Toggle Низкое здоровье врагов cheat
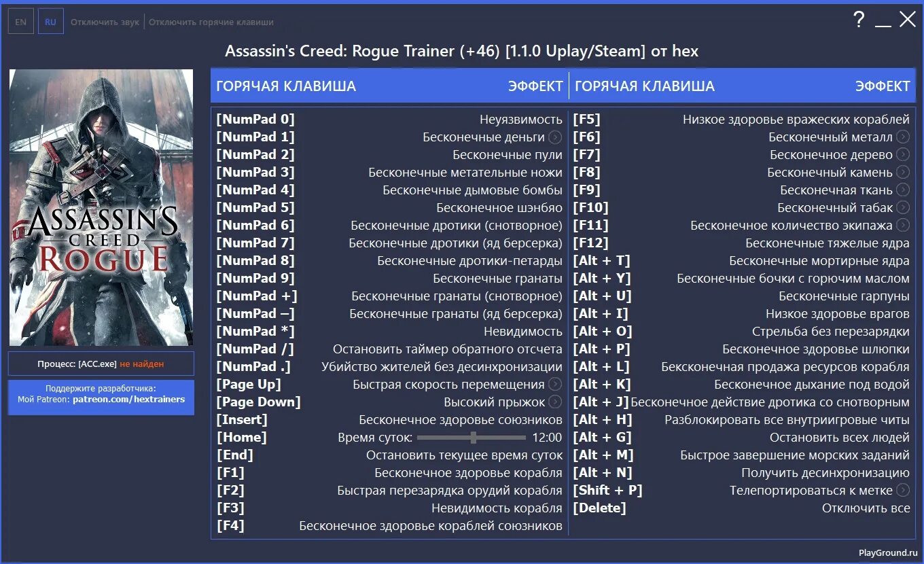 click(838, 314)
